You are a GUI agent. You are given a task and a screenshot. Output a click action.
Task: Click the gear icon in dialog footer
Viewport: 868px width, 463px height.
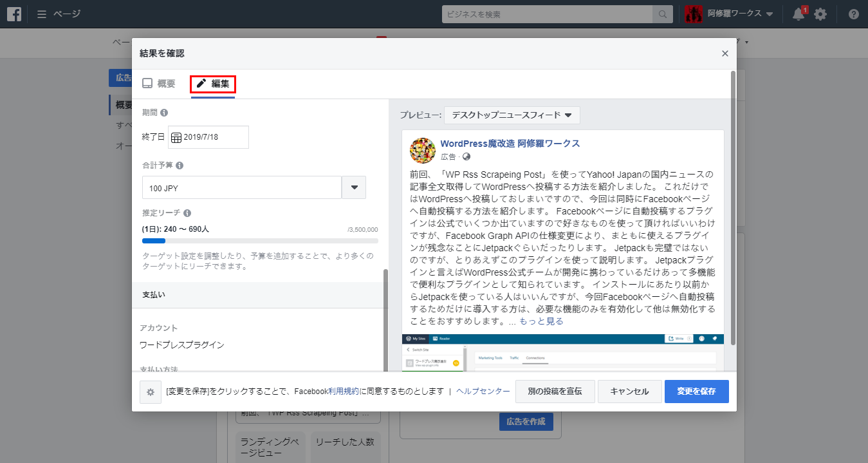pos(151,392)
